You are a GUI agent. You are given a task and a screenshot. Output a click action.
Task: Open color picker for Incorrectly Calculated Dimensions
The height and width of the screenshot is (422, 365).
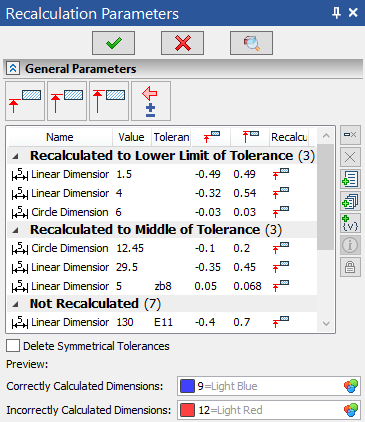(351, 410)
